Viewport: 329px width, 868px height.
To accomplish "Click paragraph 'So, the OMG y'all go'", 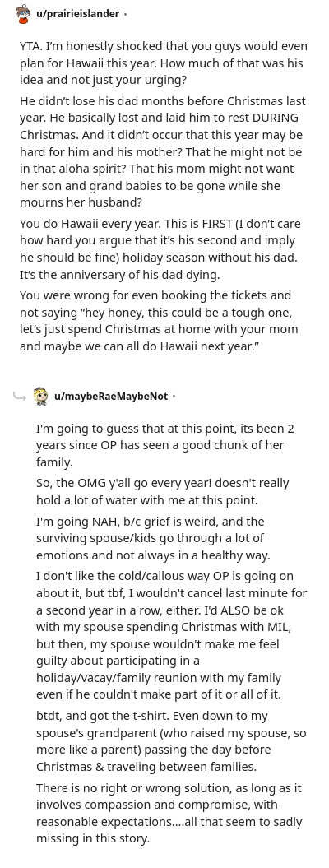I will coord(163,491).
